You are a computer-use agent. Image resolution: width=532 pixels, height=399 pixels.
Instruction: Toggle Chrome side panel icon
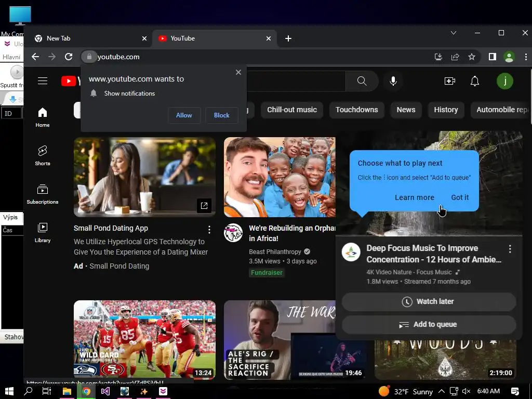point(493,57)
